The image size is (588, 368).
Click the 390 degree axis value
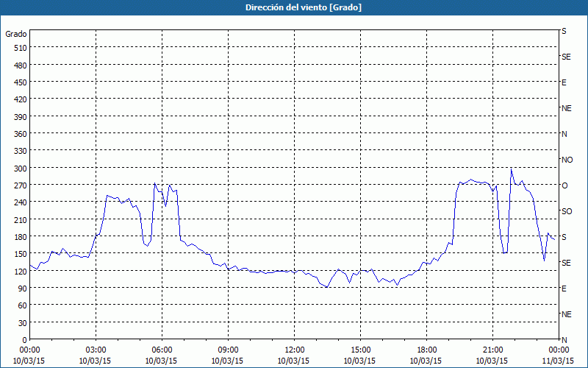pos(21,117)
